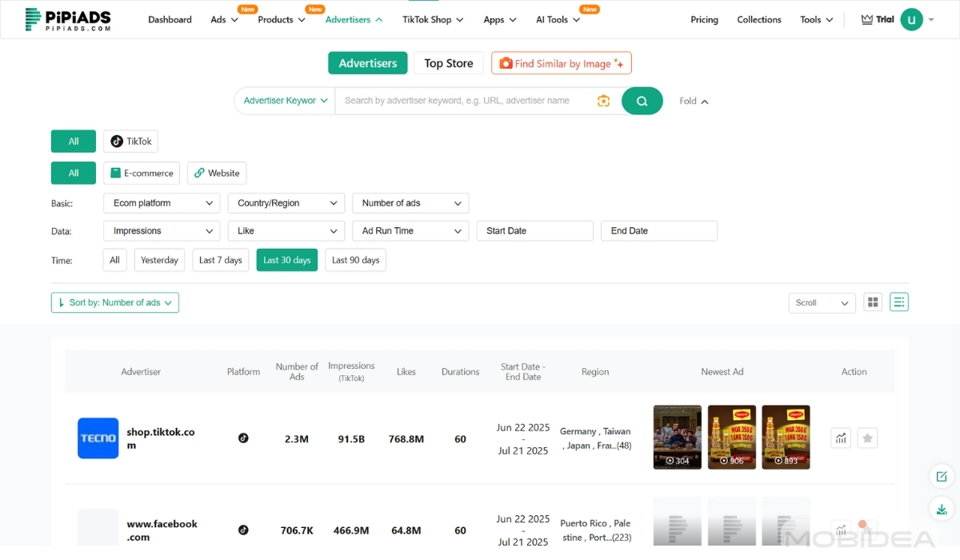Viewport: 960px width, 560px height.
Task: Click TikTok platform icon in www.facebook.com row
Action: [243, 530]
